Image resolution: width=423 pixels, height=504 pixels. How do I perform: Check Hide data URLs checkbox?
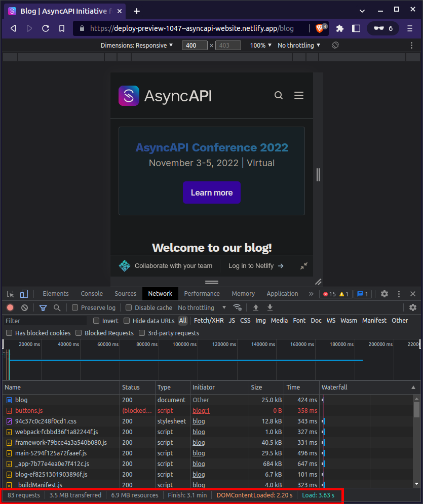tap(127, 321)
